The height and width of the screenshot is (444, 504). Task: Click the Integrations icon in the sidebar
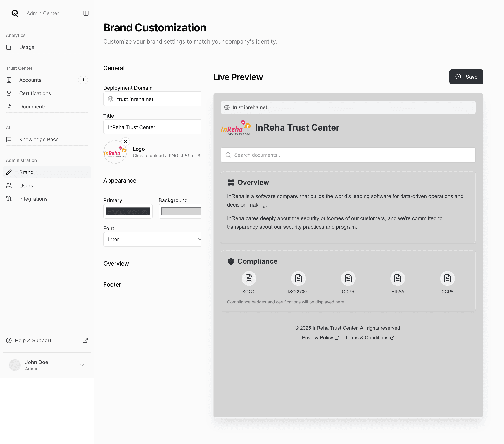pyautogui.click(x=9, y=199)
